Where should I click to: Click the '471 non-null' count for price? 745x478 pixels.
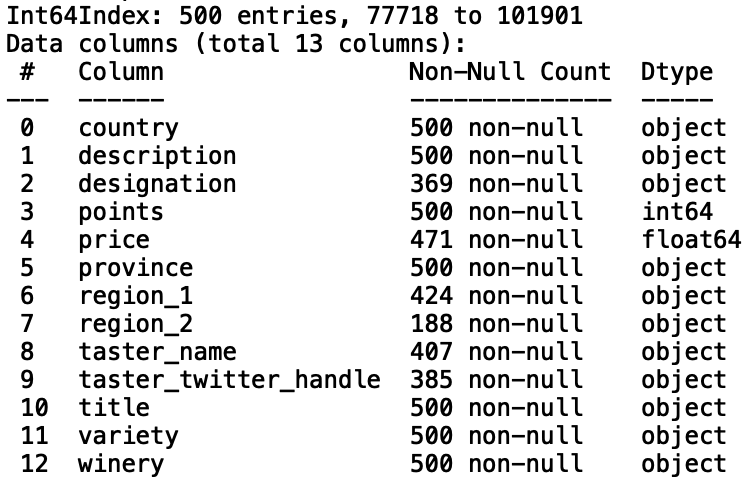(x=496, y=240)
